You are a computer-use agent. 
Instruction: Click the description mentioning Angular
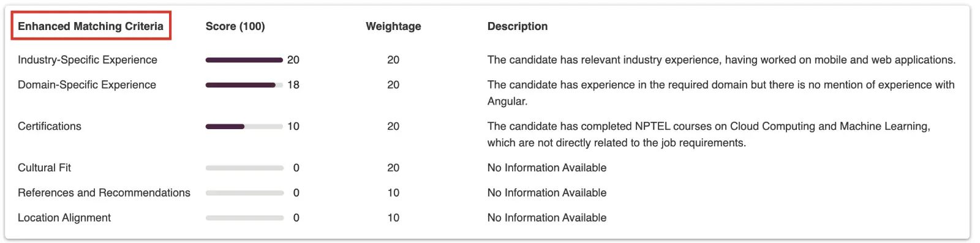(x=721, y=93)
